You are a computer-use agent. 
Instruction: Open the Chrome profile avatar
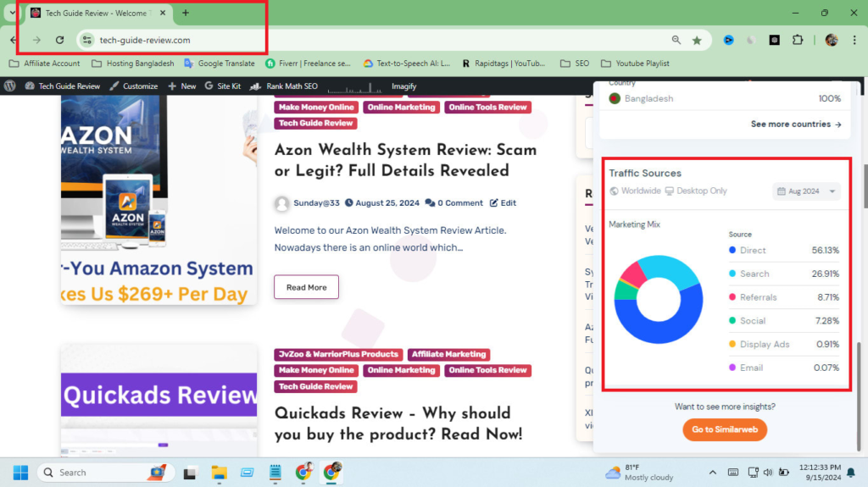tap(832, 40)
